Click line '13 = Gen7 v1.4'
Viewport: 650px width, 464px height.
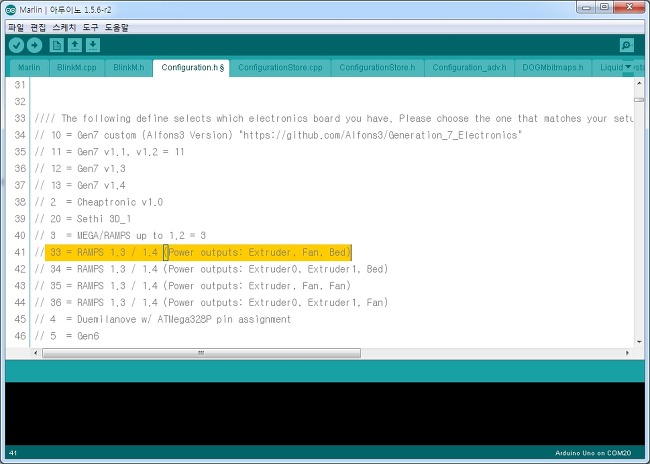(x=80, y=185)
